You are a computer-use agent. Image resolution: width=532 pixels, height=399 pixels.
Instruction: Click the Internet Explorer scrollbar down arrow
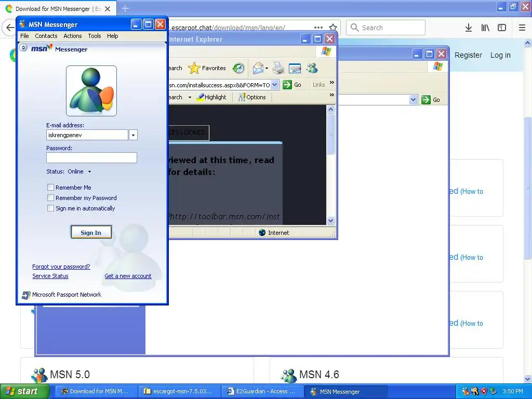pyautogui.click(x=331, y=220)
